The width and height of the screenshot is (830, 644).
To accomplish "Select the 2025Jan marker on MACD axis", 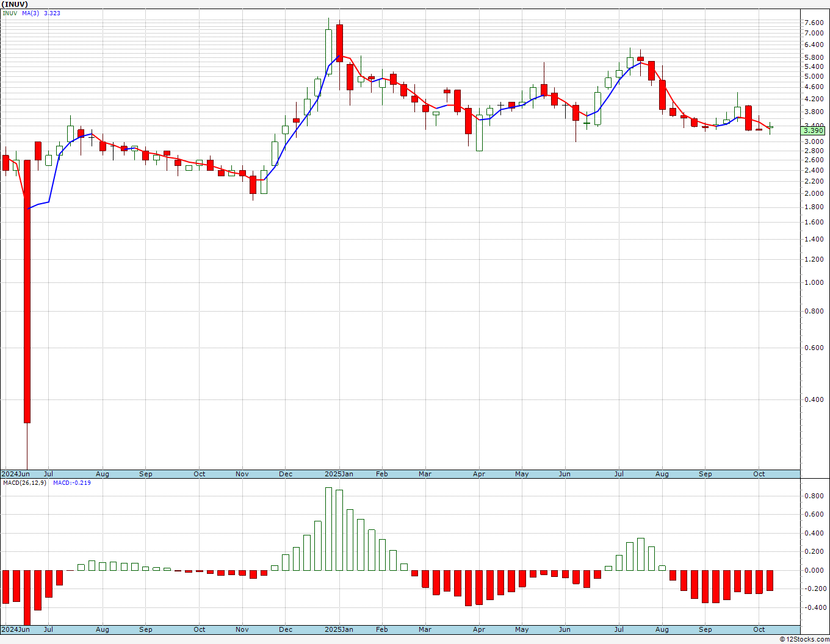I will [339, 629].
